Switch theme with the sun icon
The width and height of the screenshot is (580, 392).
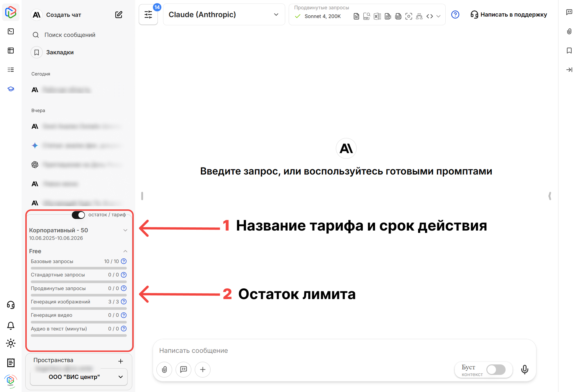(x=11, y=343)
